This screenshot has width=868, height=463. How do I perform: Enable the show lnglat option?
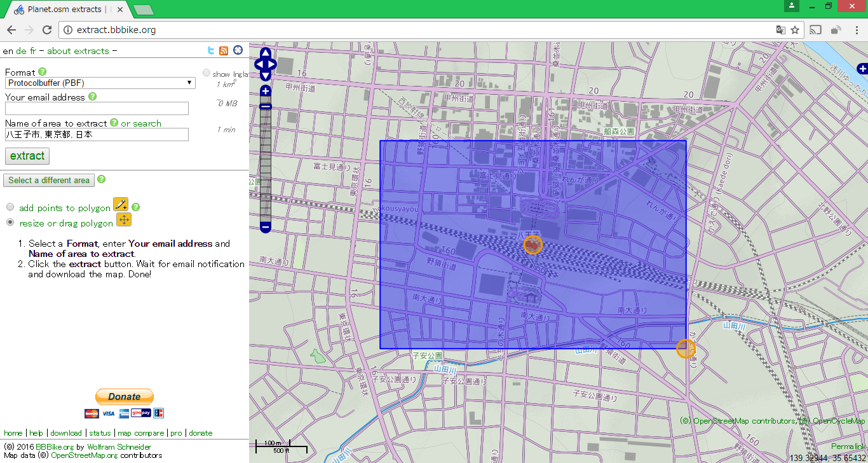[206, 72]
